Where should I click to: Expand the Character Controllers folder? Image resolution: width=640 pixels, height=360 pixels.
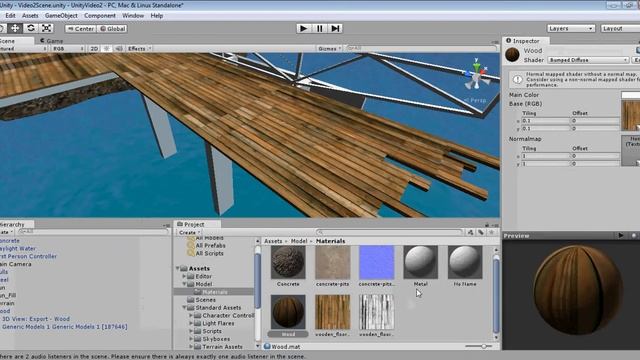tap(191, 316)
